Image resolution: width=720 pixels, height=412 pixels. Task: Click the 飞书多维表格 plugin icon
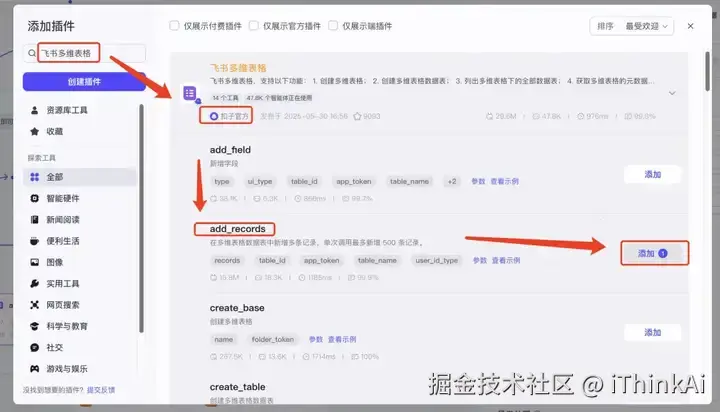coord(190,93)
